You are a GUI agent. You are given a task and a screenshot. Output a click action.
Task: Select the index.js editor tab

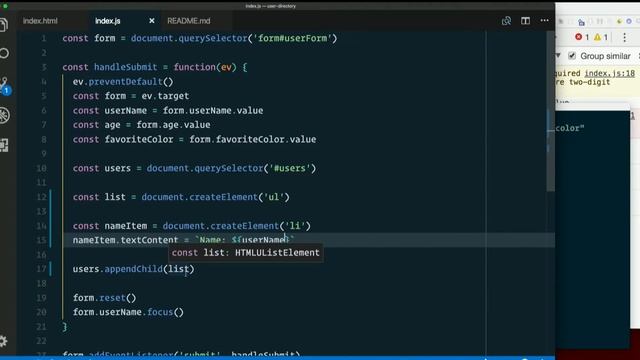(x=108, y=21)
